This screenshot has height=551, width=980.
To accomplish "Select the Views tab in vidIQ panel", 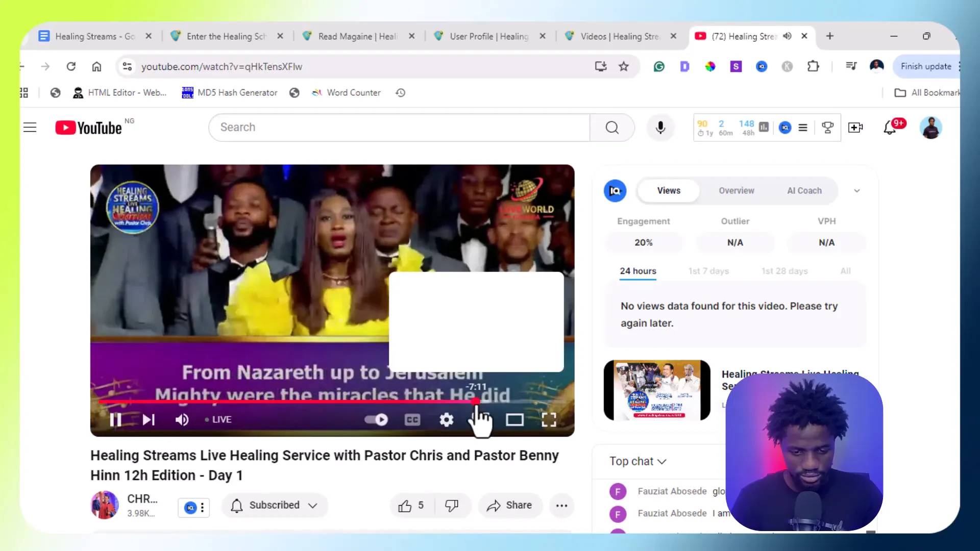I will point(669,191).
